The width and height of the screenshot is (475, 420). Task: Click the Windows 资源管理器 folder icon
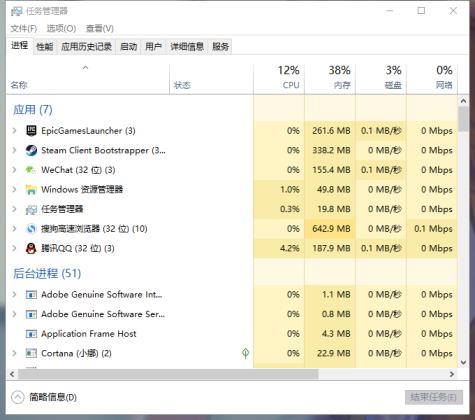point(31,190)
